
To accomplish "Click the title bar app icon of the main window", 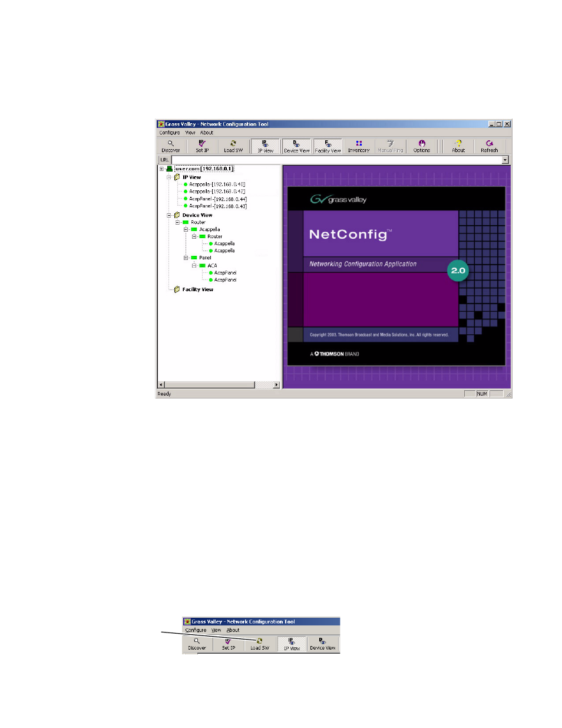I will (161, 124).
